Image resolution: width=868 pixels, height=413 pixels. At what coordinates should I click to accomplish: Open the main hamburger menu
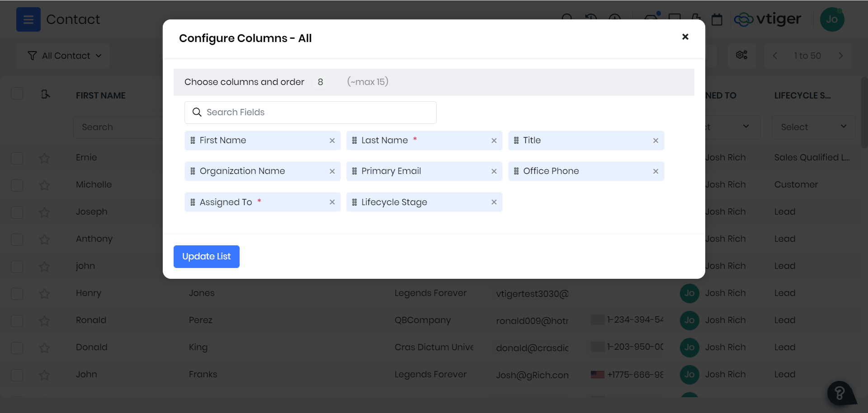coord(28,19)
